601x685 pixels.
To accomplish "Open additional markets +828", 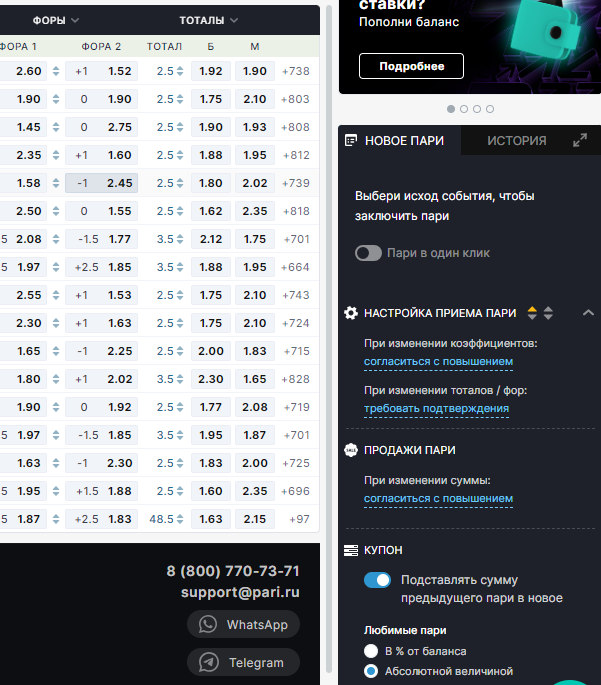I will 295,379.
